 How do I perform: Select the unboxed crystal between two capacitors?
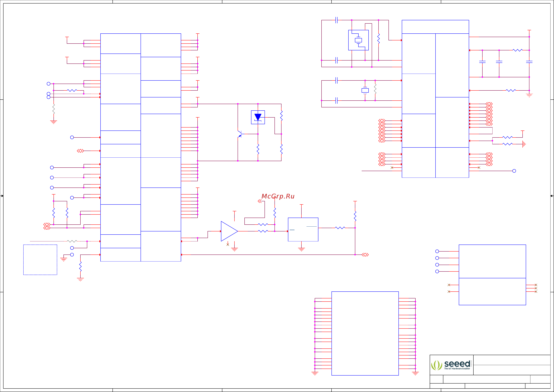[x=365, y=90]
